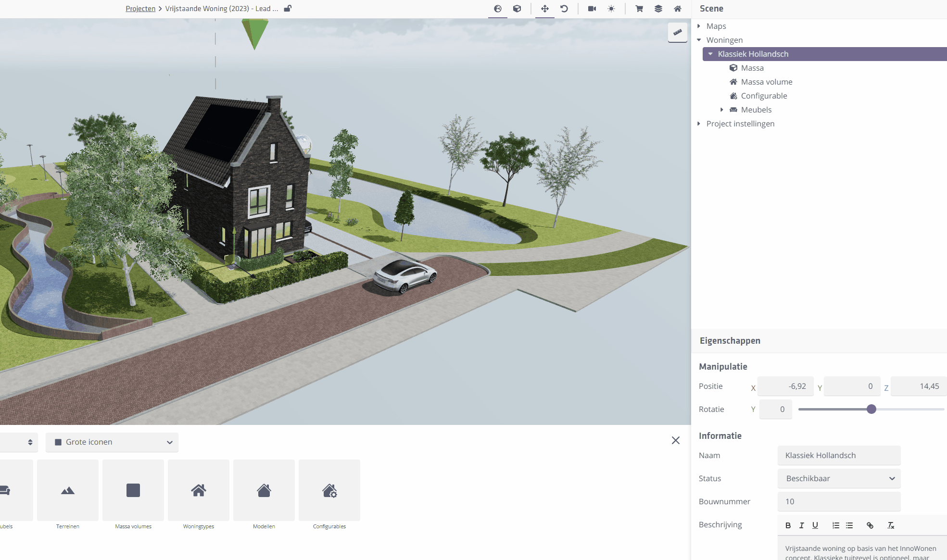Toggle underline in the description toolbar
Screen dimensions: 947x560
pos(815,525)
